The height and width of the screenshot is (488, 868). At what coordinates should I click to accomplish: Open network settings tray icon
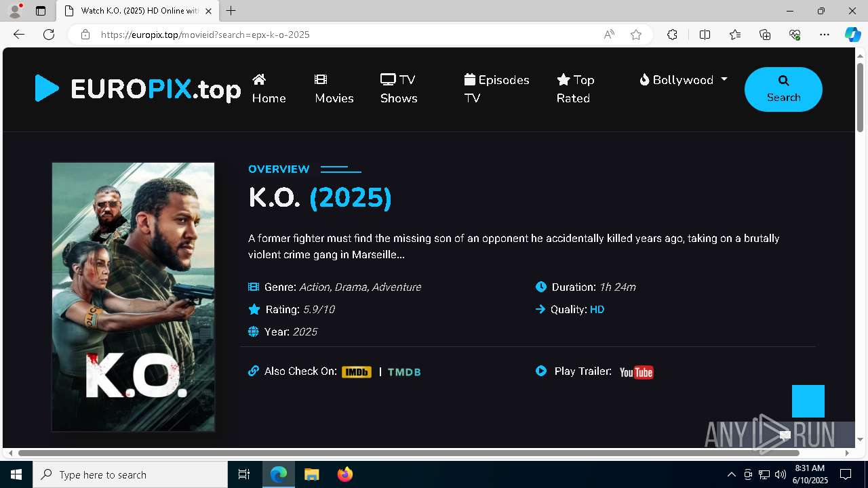[764, 474]
